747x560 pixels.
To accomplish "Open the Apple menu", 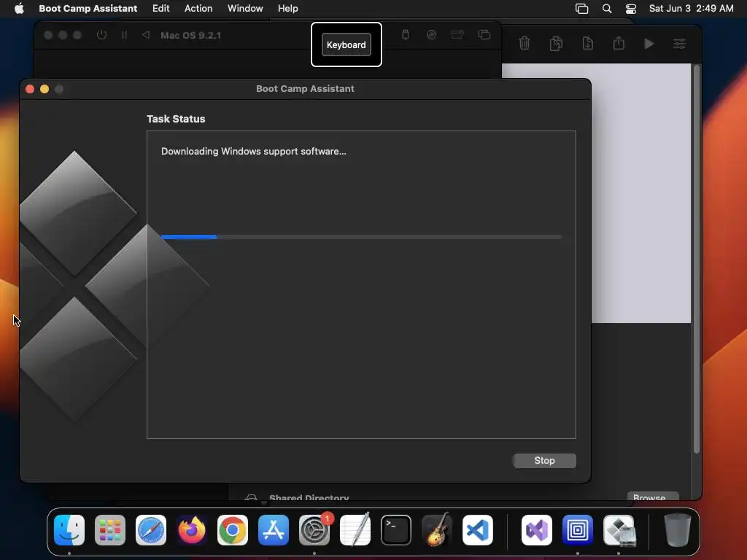I will tap(19, 8).
